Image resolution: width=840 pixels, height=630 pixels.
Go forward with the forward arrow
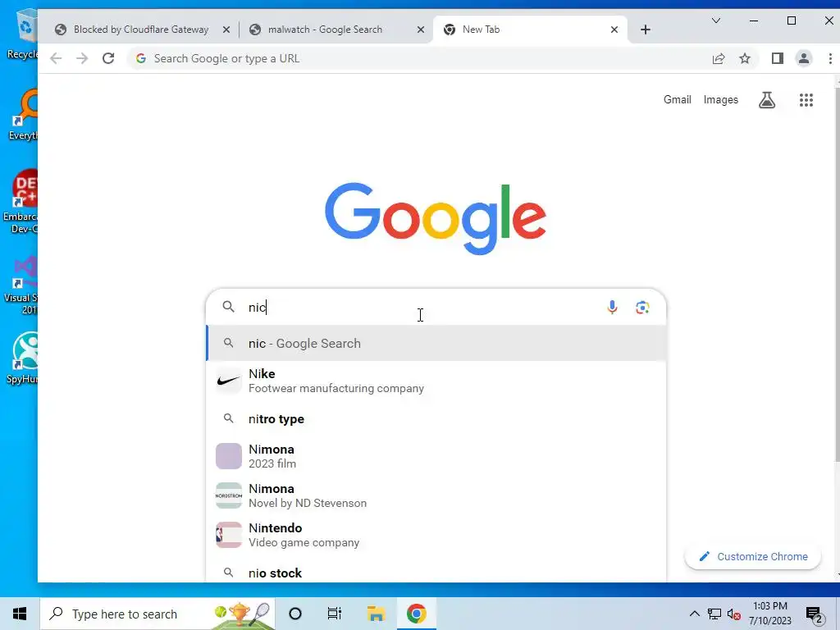click(82, 58)
